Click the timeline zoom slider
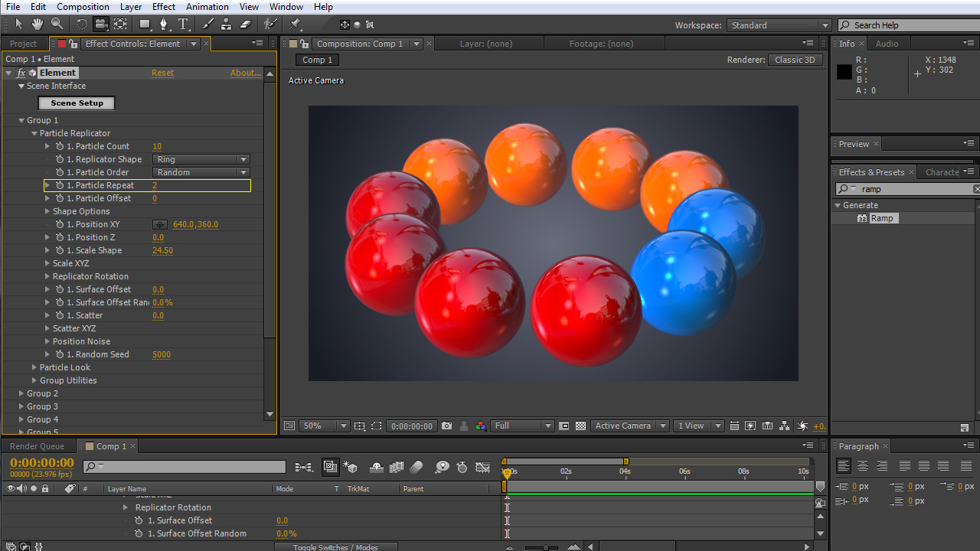The height and width of the screenshot is (551, 980). tap(545, 547)
